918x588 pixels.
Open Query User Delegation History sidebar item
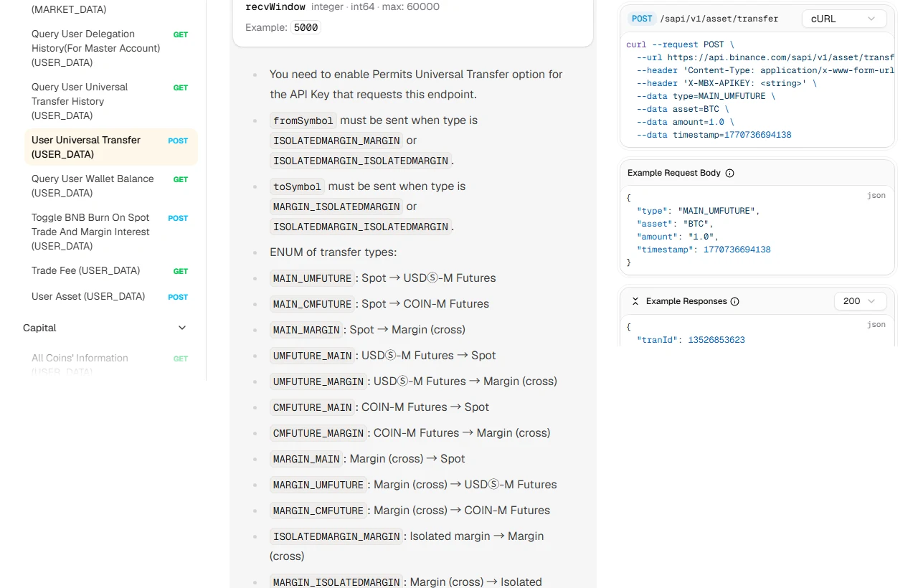point(110,48)
